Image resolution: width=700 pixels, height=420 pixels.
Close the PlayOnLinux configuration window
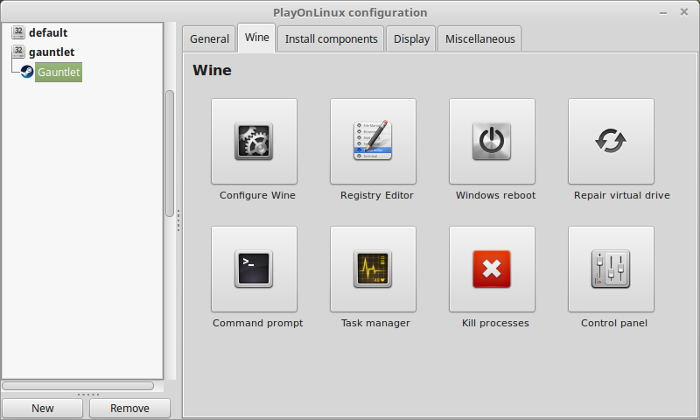tap(684, 12)
